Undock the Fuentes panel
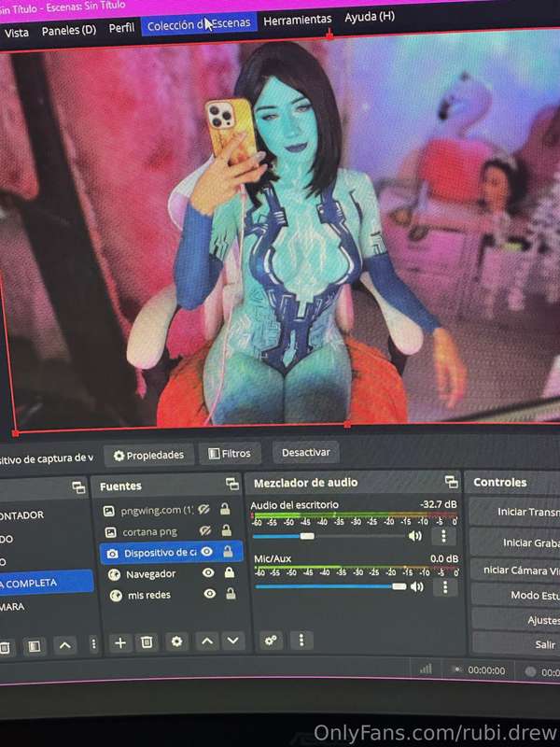 pos(231,485)
